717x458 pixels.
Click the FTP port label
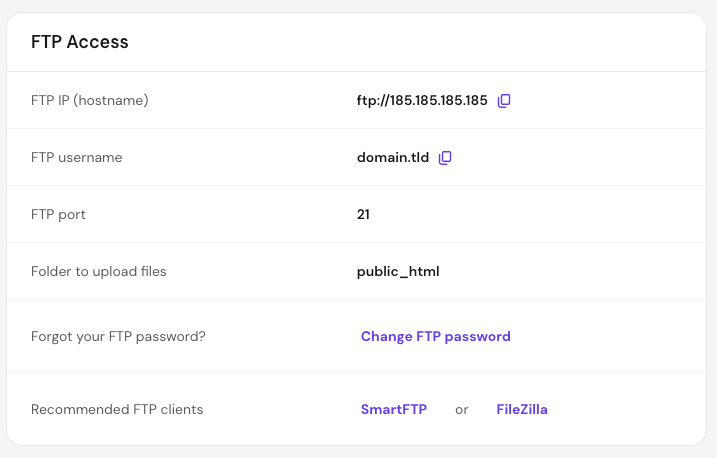(x=58, y=214)
